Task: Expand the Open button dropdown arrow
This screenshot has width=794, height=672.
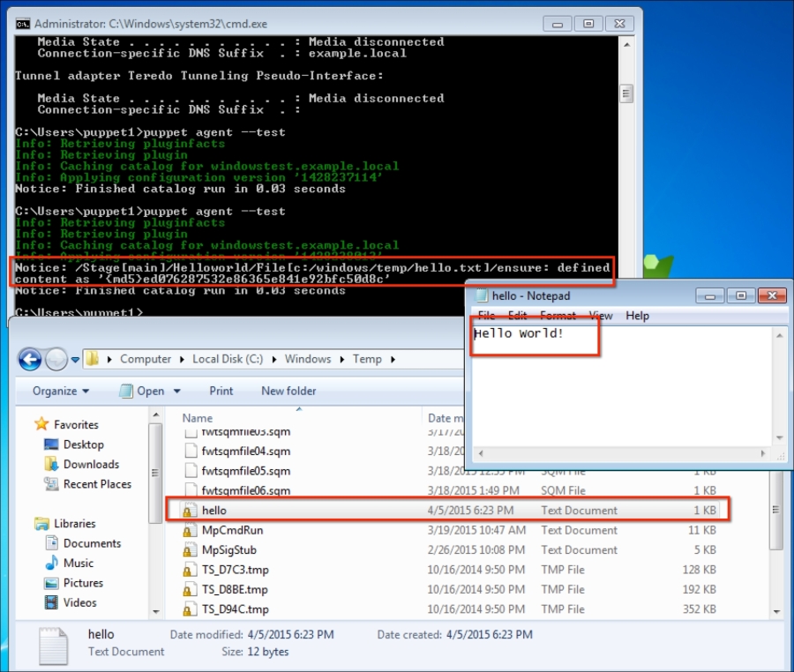Action: click(x=177, y=391)
